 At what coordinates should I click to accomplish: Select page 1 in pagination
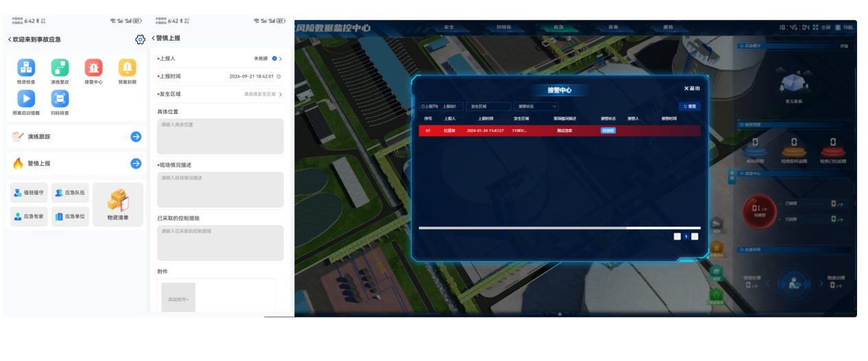(x=686, y=236)
